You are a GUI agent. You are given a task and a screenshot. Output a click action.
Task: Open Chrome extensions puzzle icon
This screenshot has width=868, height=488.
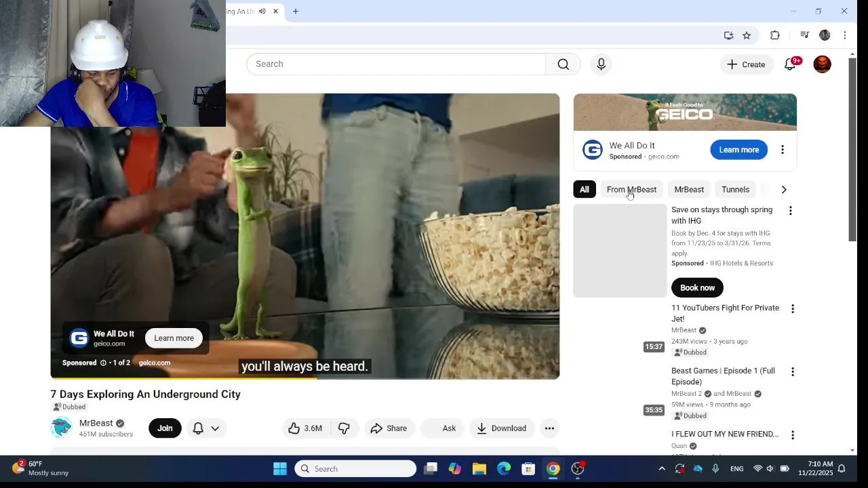[775, 35]
